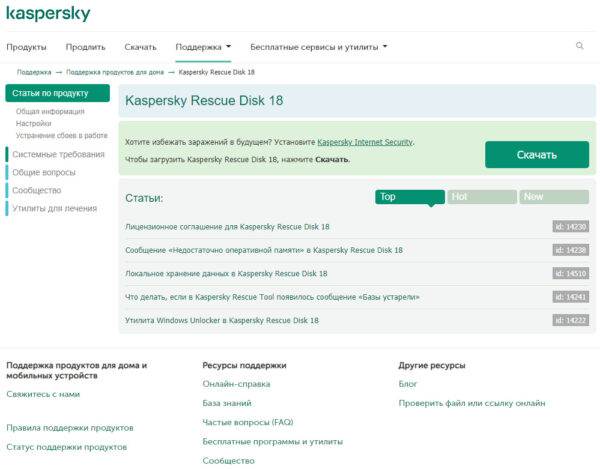Open the search magnifier icon
Image resolution: width=600 pixels, height=469 pixels.
click(580, 46)
